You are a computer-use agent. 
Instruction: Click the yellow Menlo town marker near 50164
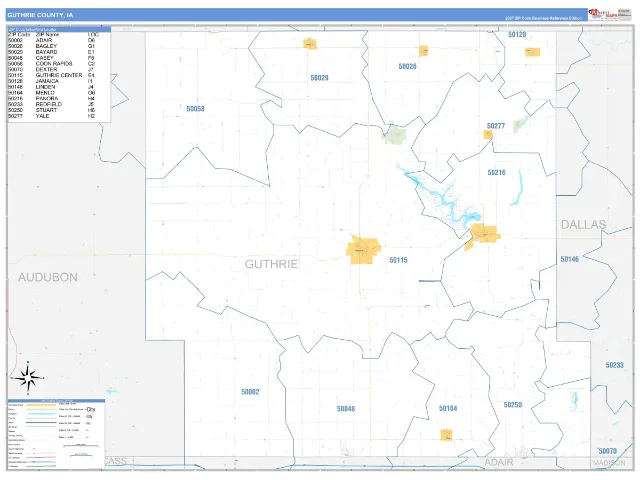(x=446, y=435)
